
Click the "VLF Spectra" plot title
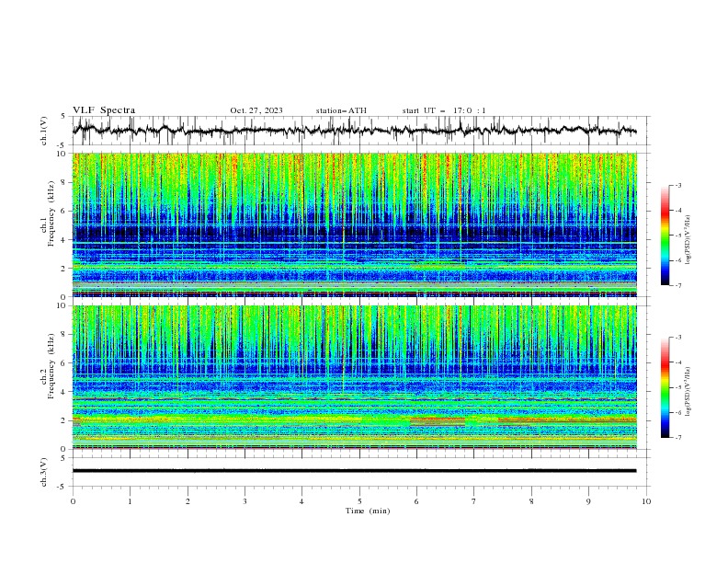click(104, 110)
